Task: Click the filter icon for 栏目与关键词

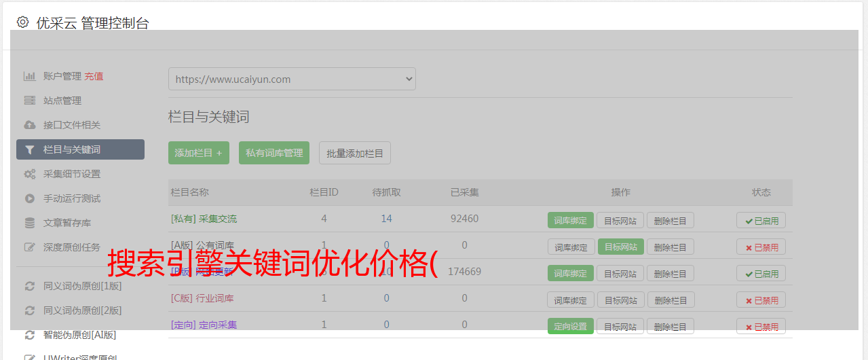Action: tap(29, 149)
